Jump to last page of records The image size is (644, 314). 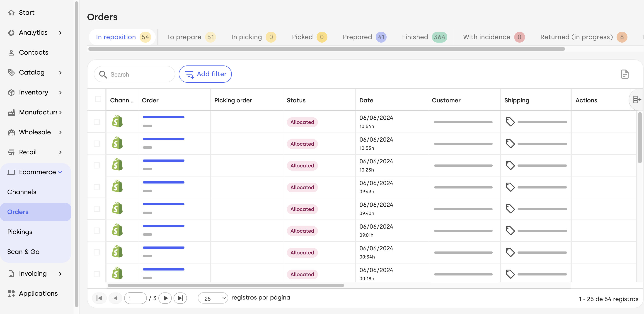pyautogui.click(x=180, y=298)
